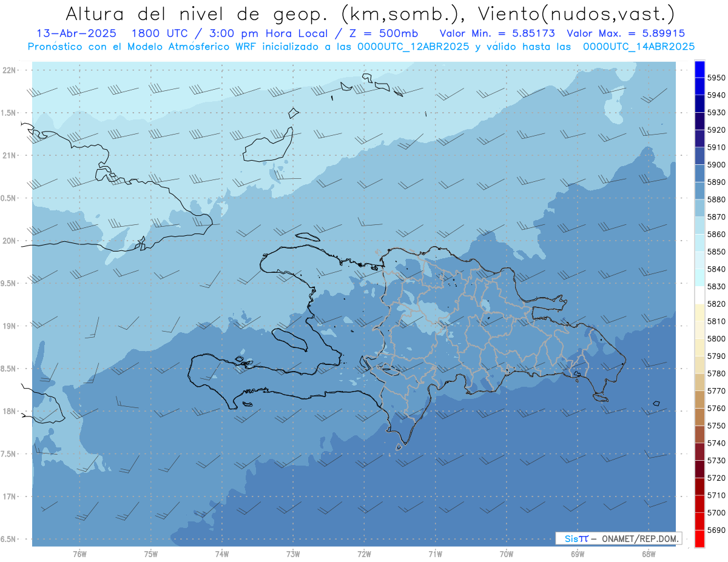Viewport: 728px width, 562px height.
Task: Click the '68W' longitude label
Action: point(649,554)
